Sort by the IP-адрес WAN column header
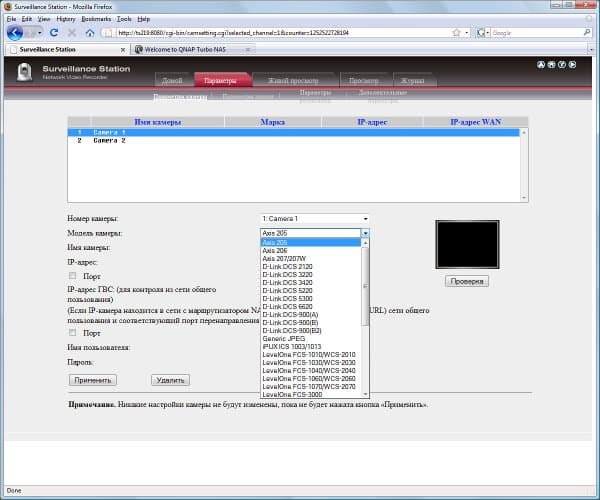600x500 pixels. (x=476, y=122)
